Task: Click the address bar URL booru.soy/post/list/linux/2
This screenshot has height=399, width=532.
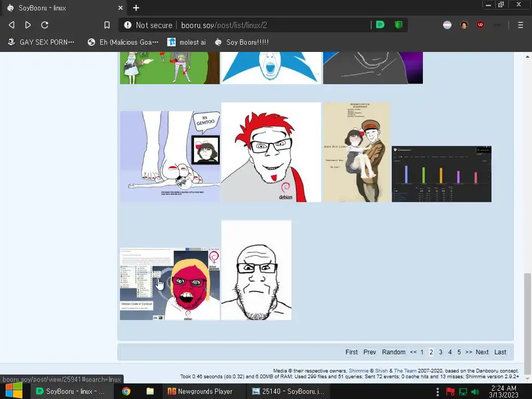Action: [x=224, y=25]
